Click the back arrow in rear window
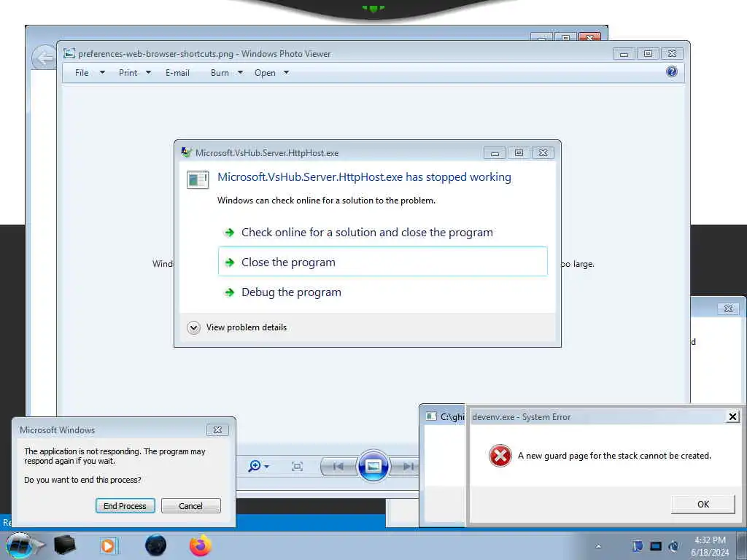747x560 pixels. [x=44, y=58]
